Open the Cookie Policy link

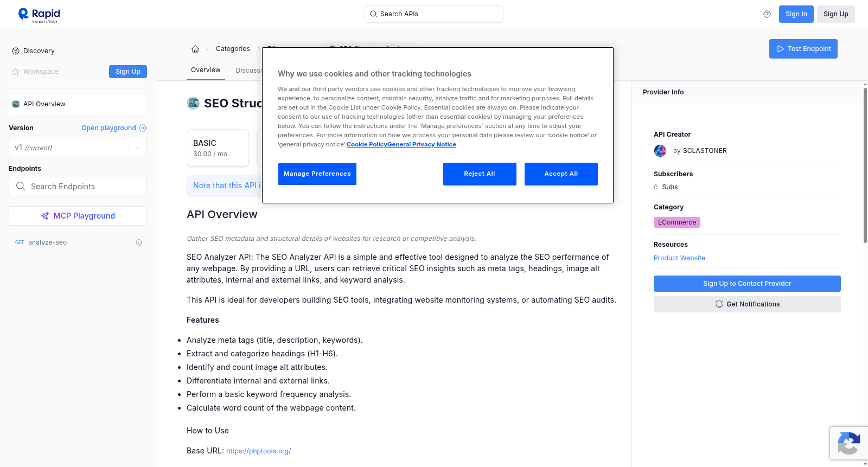pyautogui.click(x=367, y=144)
